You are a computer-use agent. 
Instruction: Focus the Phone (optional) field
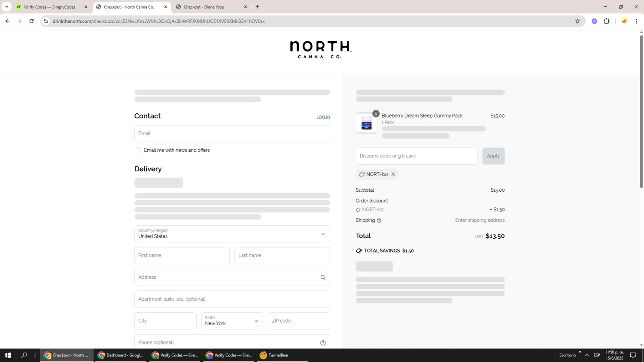click(232, 342)
